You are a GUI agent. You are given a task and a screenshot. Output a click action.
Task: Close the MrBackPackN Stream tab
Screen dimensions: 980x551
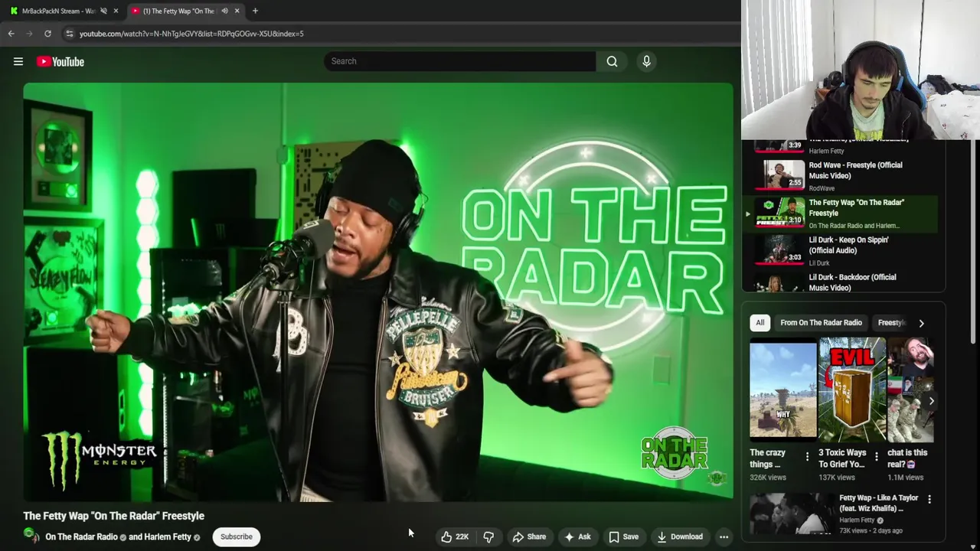[x=116, y=11]
